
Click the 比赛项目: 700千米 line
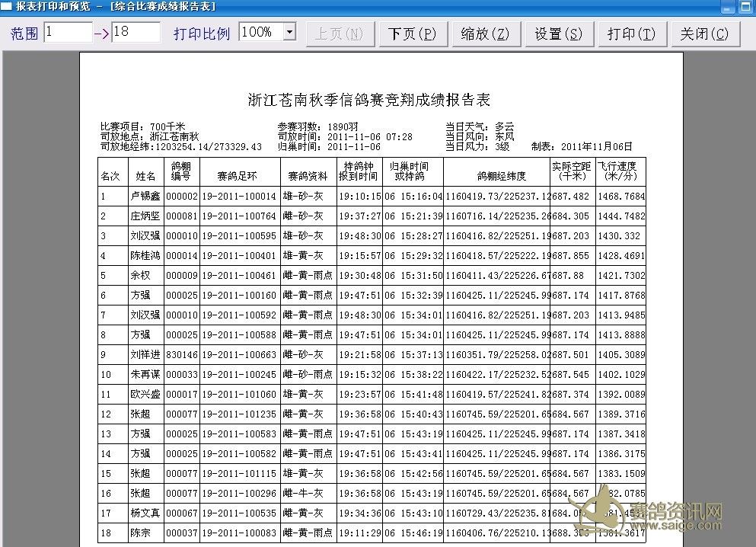(143, 126)
